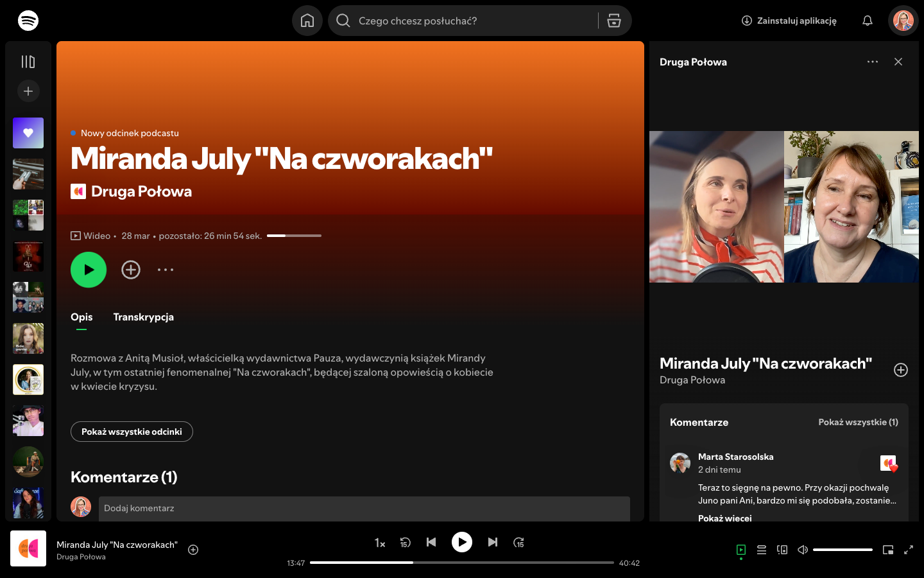The image size is (924, 578).
Task: Open the three-dot menu in the Druga Połowa panel
Action: pos(873,62)
